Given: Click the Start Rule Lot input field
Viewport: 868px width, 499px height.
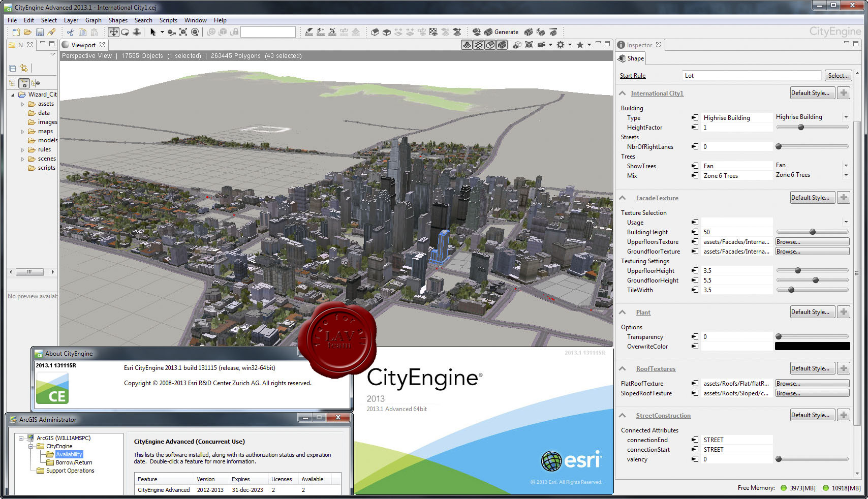Looking at the screenshot, I should click(751, 76).
